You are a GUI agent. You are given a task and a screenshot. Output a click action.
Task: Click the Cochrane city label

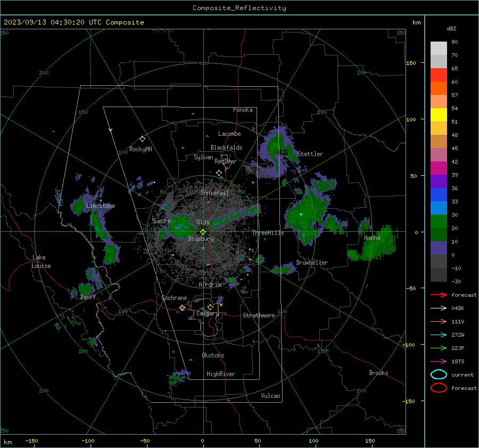(174, 298)
